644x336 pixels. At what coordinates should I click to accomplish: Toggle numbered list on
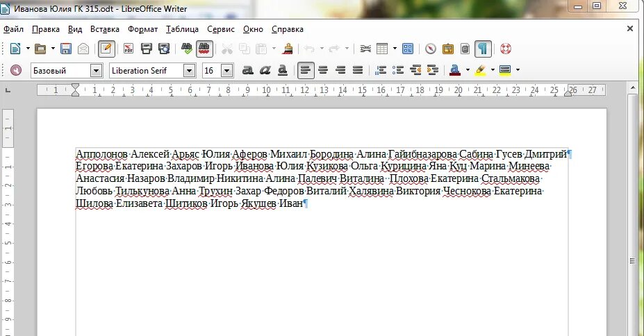381,70
